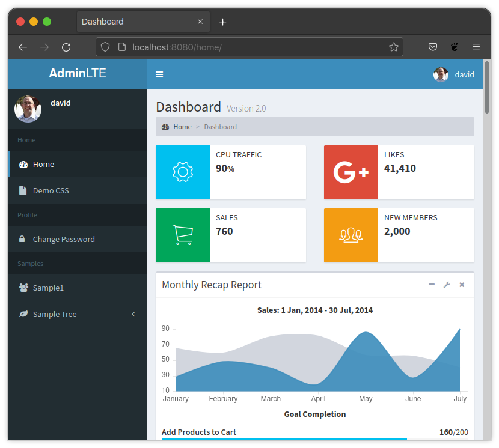Reload the page in the browser
The width and height of the screenshot is (499, 448).
tap(67, 47)
